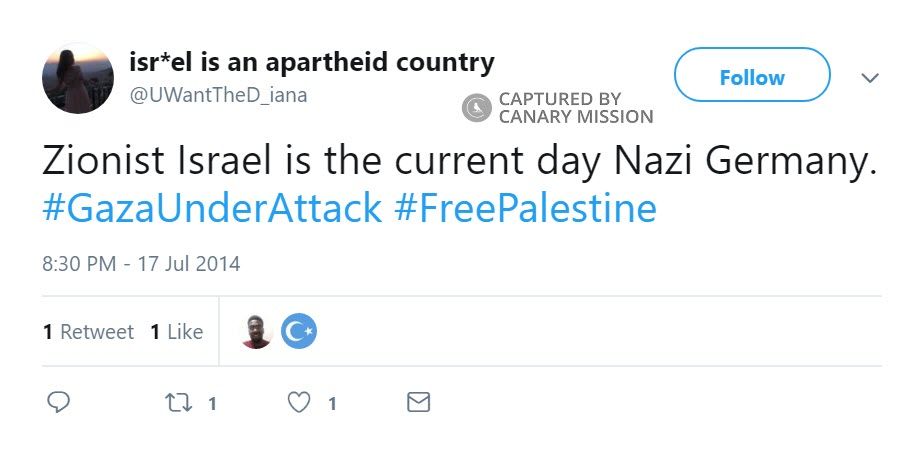
Task: Click the count next to the retweet icon
Action: click(x=212, y=404)
